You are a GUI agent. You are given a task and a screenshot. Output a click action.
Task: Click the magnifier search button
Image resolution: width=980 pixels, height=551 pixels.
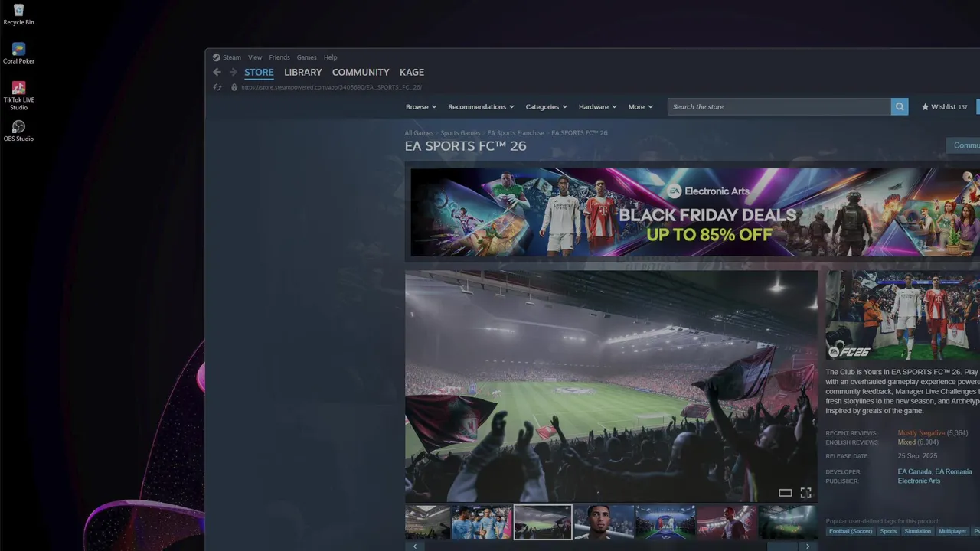point(900,107)
